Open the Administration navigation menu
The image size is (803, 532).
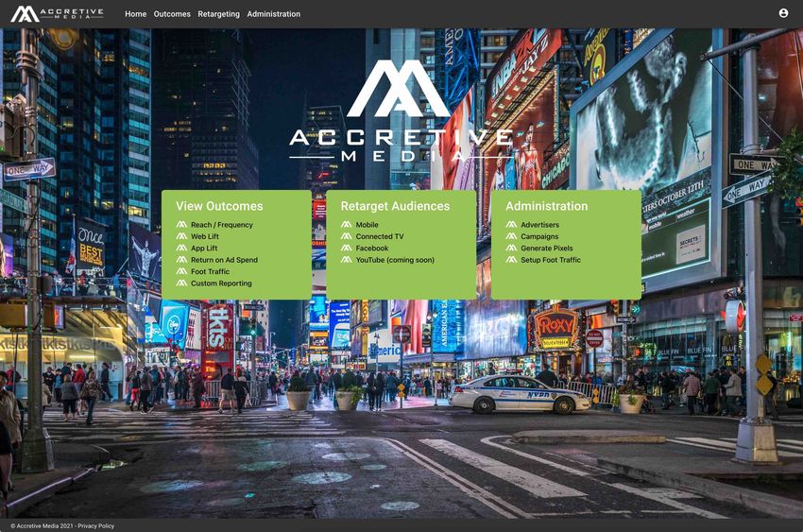pyautogui.click(x=273, y=14)
